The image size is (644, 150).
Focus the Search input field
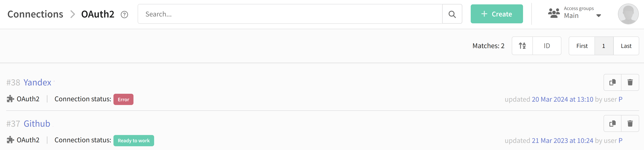pos(290,14)
